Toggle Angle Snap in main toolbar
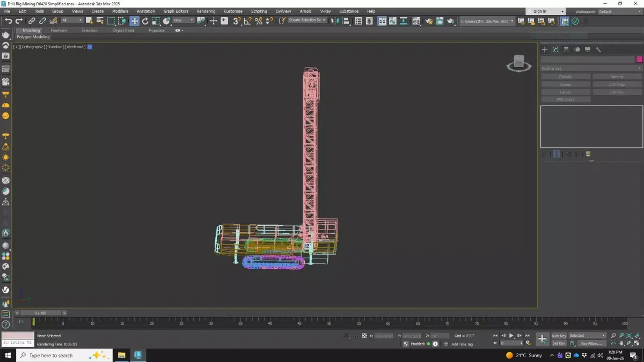 point(247,21)
